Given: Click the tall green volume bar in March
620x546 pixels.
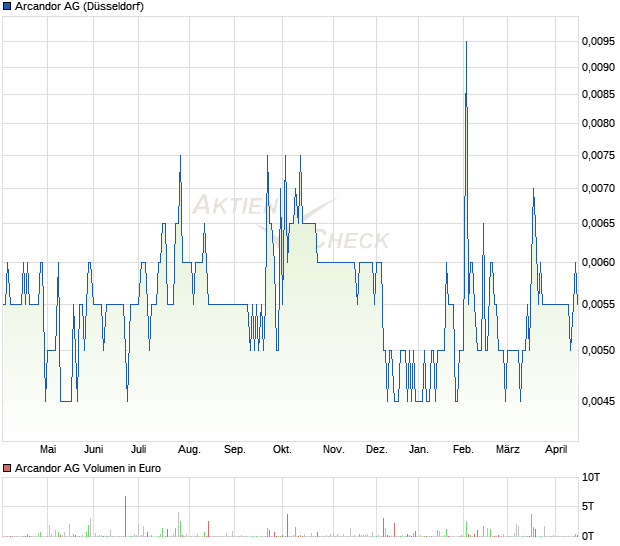Looking at the screenshot, I should pyautogui.click(x=531, y=525).
